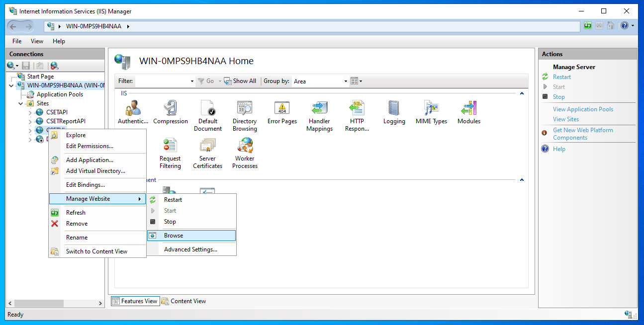The width and height of the screenshot is (644, 325).
Task: Open the Request Filtering feature icon
Action: [170, 153]
